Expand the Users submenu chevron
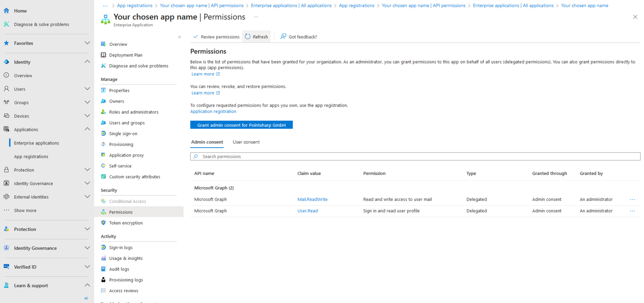This screenshot has height=303, width=644. click(87, 89)
